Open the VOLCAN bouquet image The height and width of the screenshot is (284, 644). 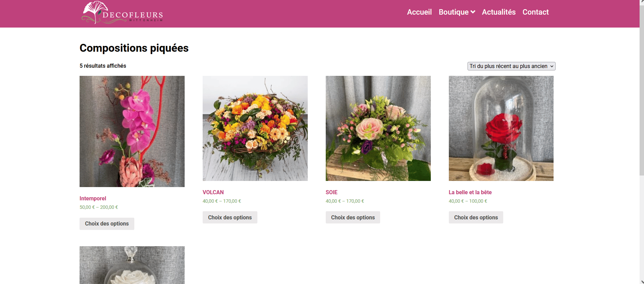[x=255, y=128]
